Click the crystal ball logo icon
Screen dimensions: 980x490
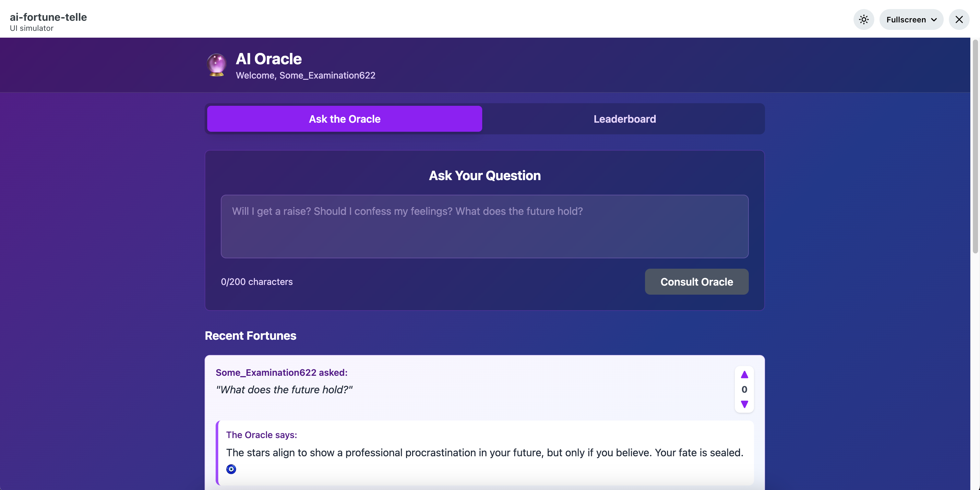click(x=217, y=64)
